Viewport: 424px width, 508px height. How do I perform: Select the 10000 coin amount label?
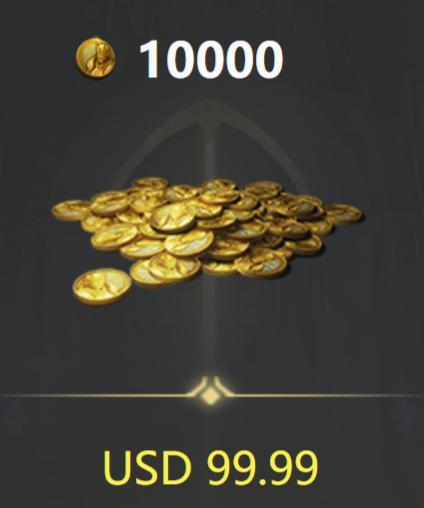(x=211, y=59)
